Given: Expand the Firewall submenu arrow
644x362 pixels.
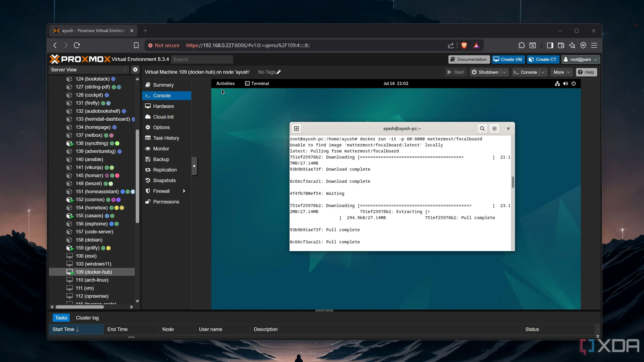Looking at the screenshot, I should tap(184, 191).
